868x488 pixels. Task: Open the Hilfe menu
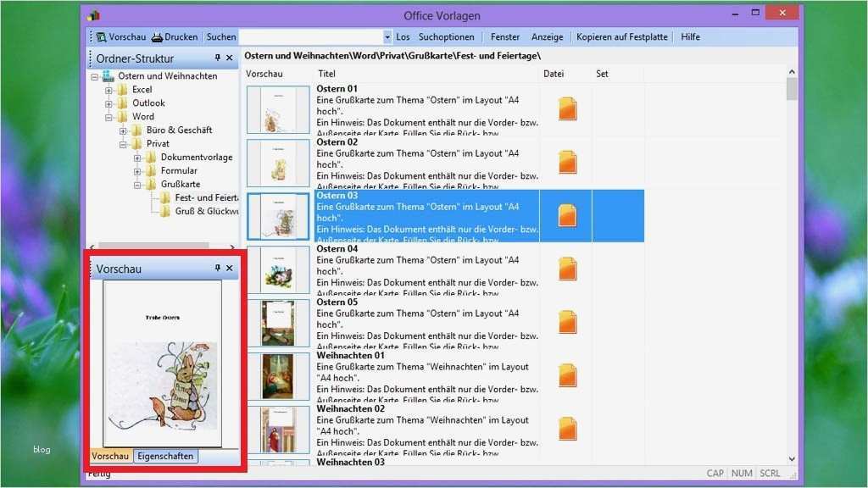pos(690,37)
